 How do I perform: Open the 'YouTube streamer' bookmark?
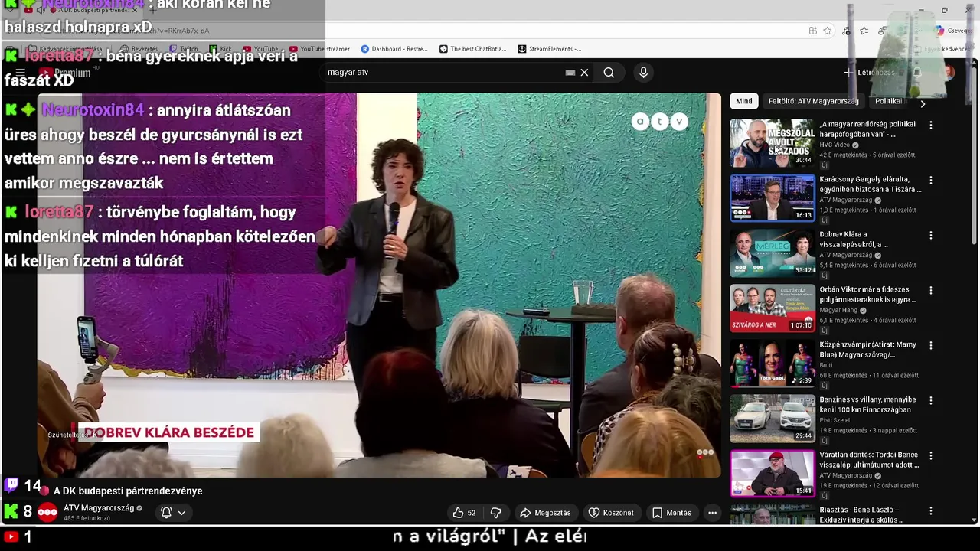[318, 49]
